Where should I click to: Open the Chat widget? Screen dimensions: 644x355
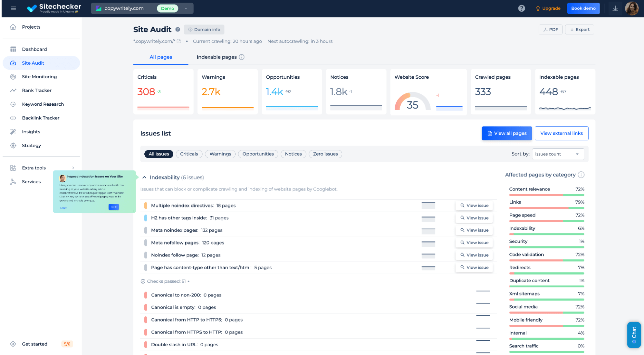(633, 335)
